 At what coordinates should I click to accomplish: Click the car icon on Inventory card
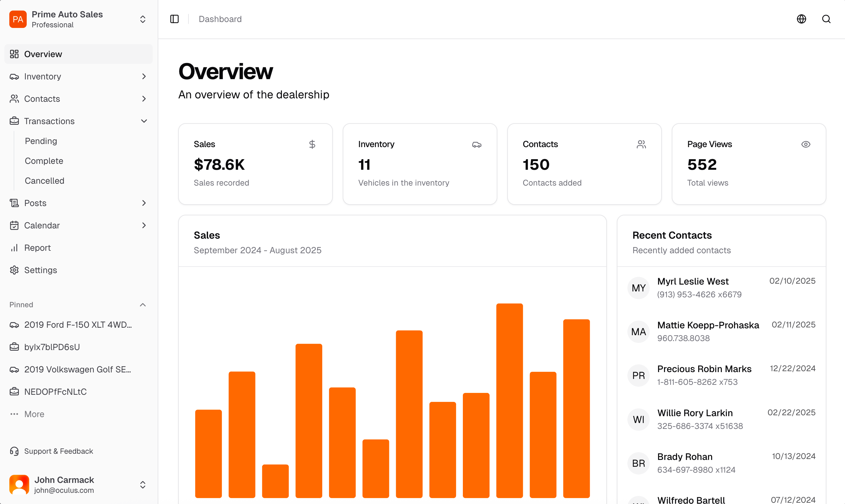(x=477, y=144)
